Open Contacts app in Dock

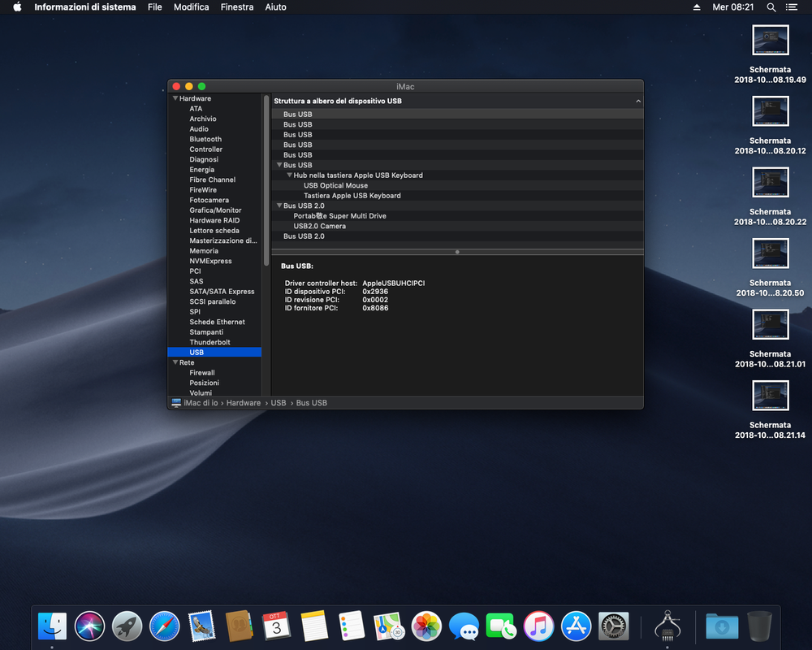click(x=239, y=626)
